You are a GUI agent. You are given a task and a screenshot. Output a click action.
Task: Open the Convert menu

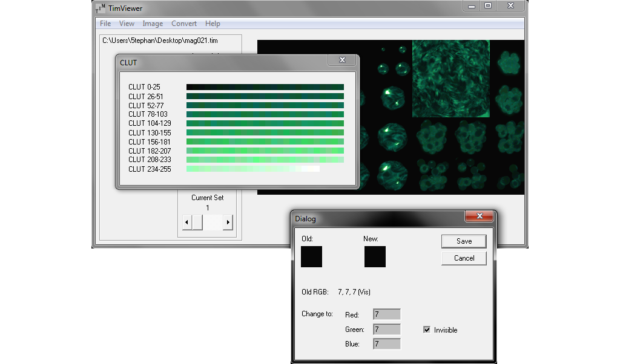tap(184, 24)
